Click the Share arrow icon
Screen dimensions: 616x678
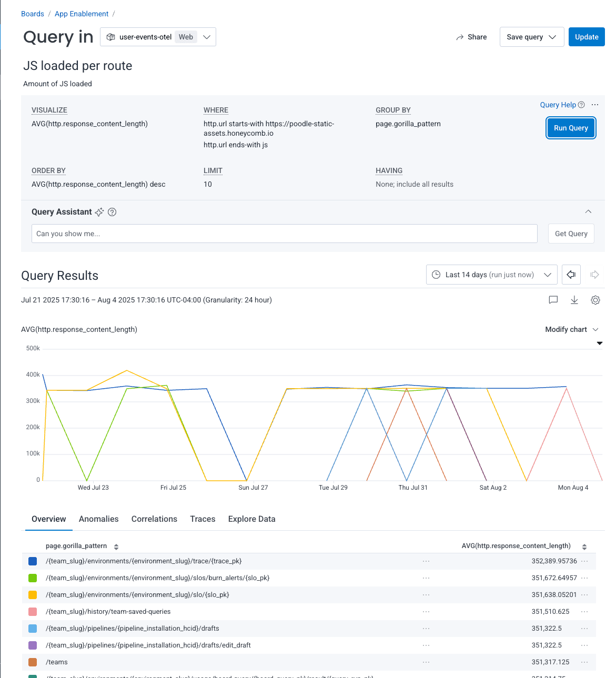[460, 37]
